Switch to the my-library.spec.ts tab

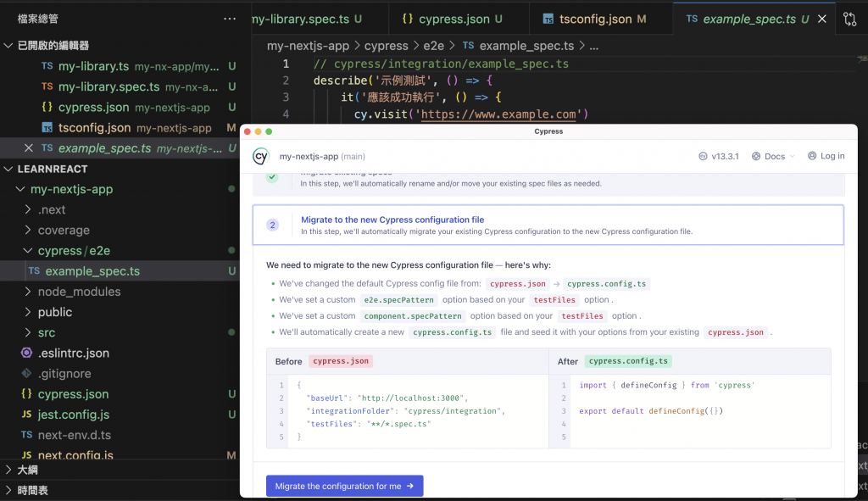coord(319,19)
